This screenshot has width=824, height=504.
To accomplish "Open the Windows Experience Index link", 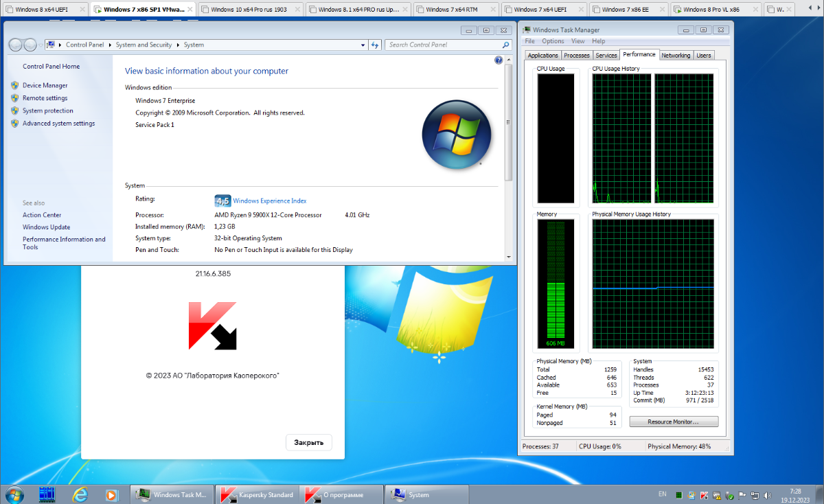I will (x=270, y=201).
